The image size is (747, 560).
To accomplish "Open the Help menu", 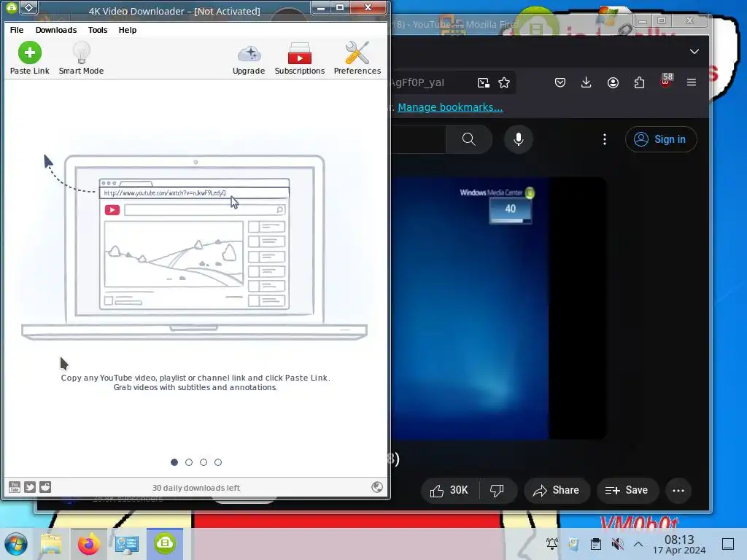I will [x=127, y=29].
